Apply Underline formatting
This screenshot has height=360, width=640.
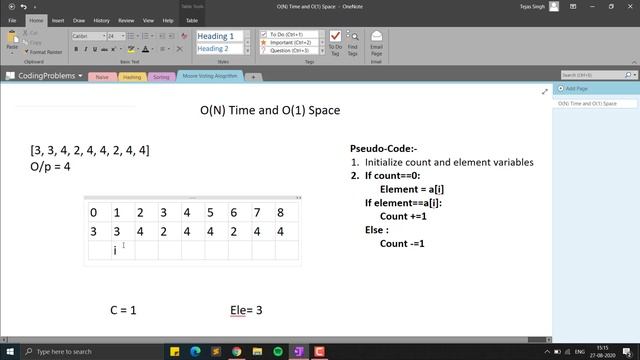(x=95, y=49)
